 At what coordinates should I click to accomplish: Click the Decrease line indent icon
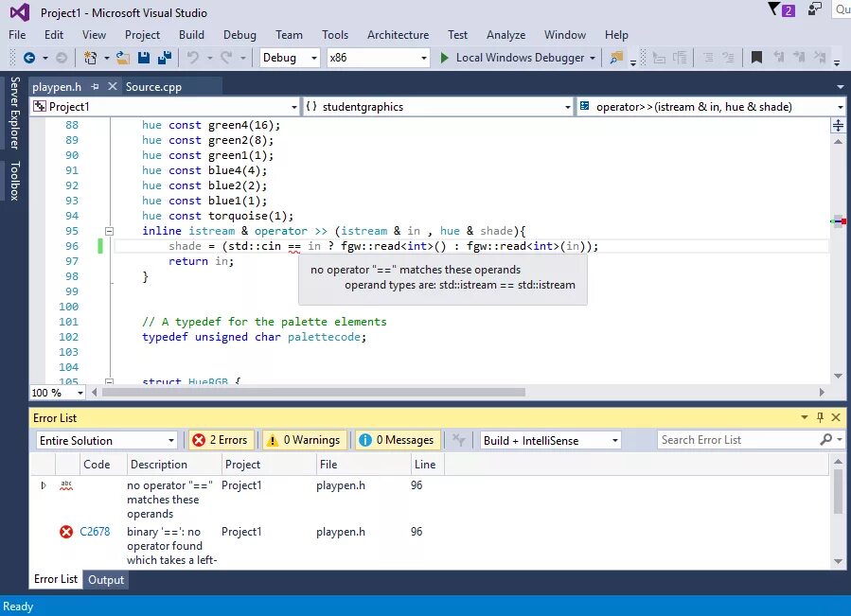tap(708, 58)
